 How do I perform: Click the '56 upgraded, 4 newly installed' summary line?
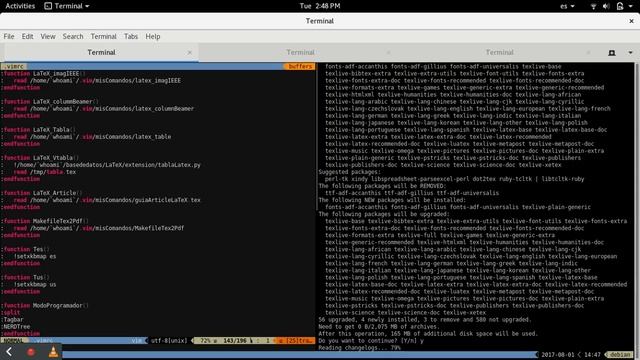pyautogui.click(x=425, y=320)
